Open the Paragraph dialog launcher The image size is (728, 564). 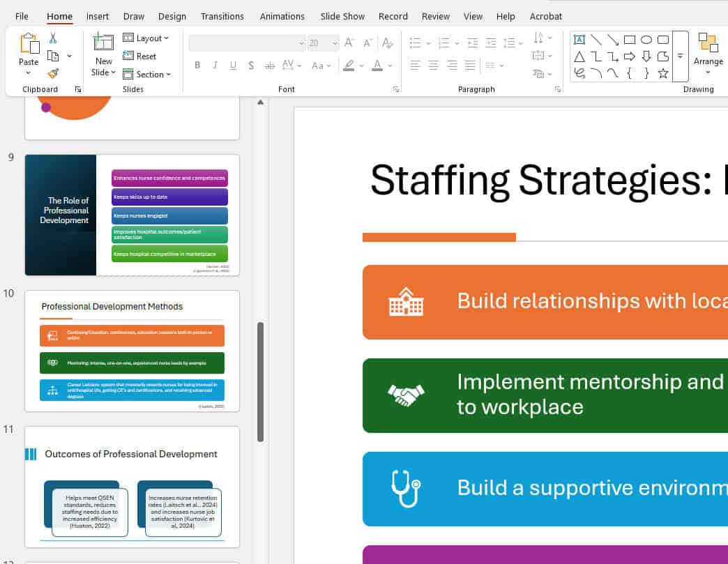[x=558, y=89]
